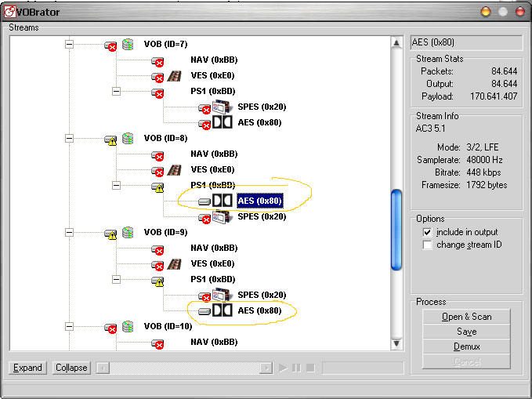Click the Save button in Process
The width and height of the screenshot is (532, 399).
tap(466, 332)
